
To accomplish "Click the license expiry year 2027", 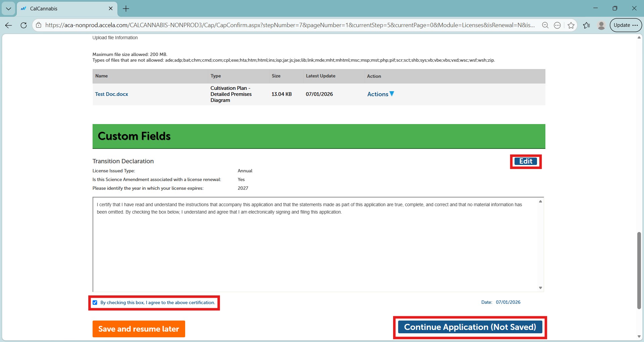I will point(243,188).
